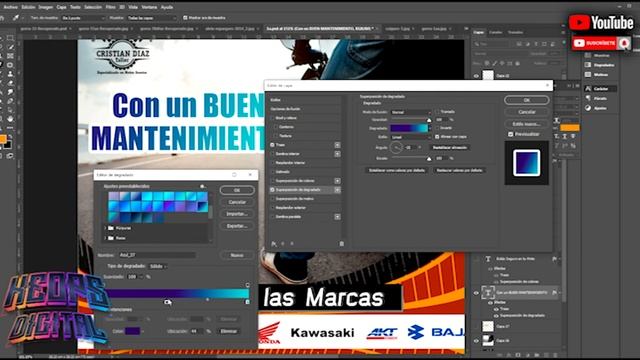Expand the Púrpuras folder chevron

click(x=105, y=228)
